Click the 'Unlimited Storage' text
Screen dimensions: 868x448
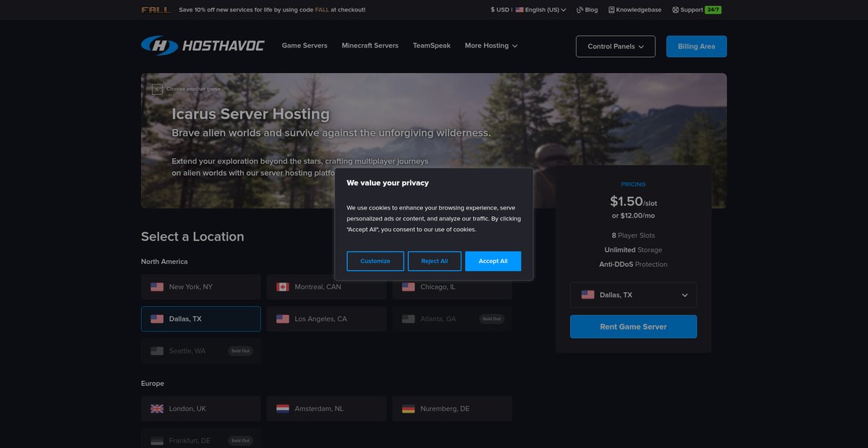(x=634, y=250)
